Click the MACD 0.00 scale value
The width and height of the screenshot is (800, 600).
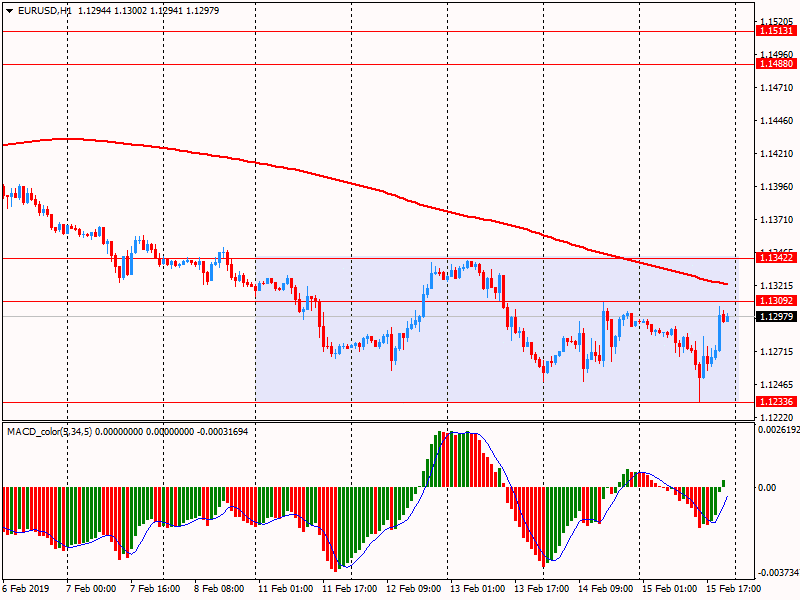(x=767, y=488)
